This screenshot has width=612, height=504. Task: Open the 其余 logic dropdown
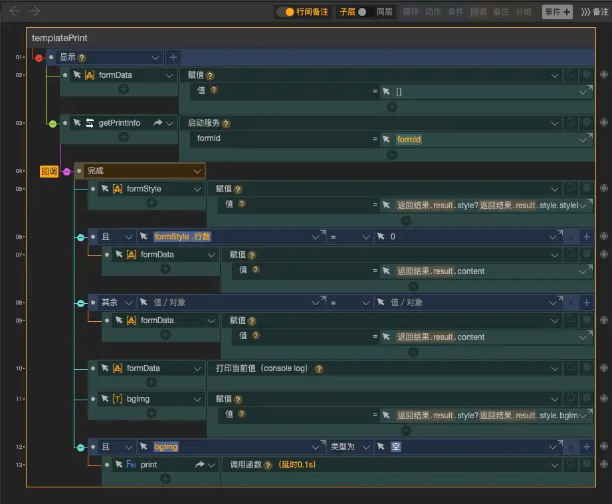(128, 303)
